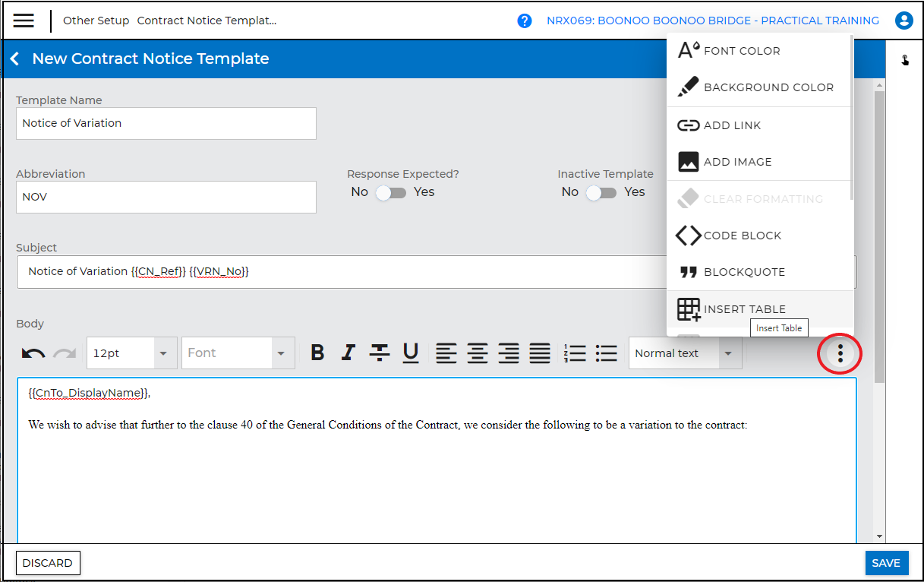Image resolution: width=924 pixels, height=582 pixels.
Task: Open the hamburger navigation menu
Action: coord(24,21)
